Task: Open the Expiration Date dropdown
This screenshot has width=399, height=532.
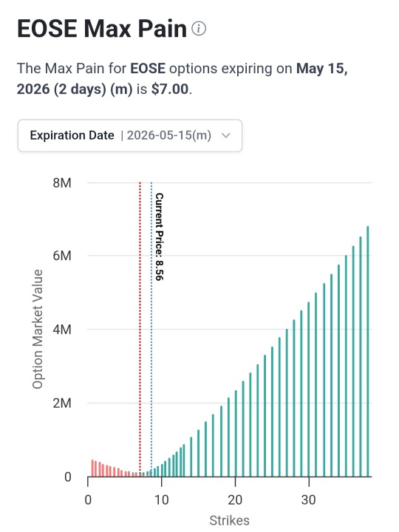Action: pos(130,135)
